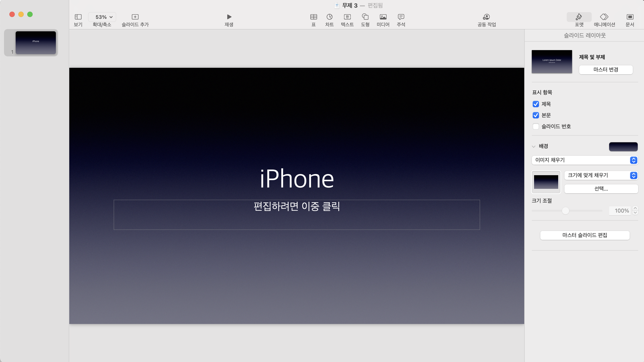This screenshot has width=644, height=362.
Task: Click the 슬라이드 추가 (add slide) icon
Action: click(135, 17)
